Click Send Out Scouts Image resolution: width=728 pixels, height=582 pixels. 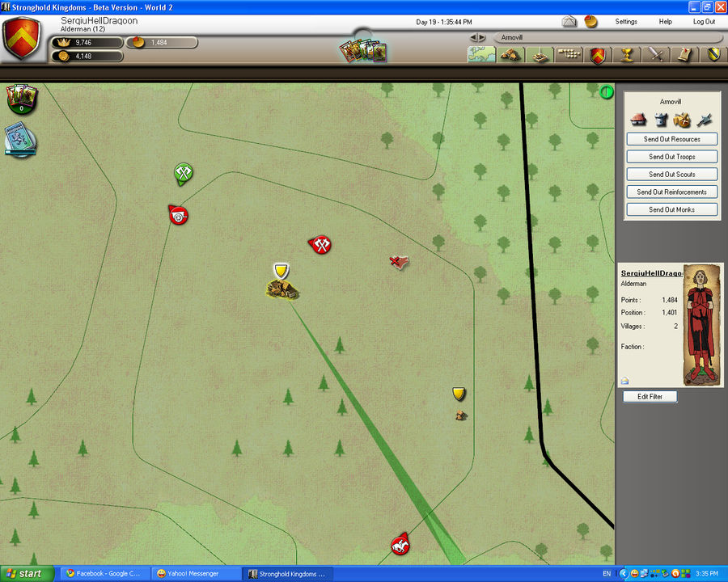[672, 174]
